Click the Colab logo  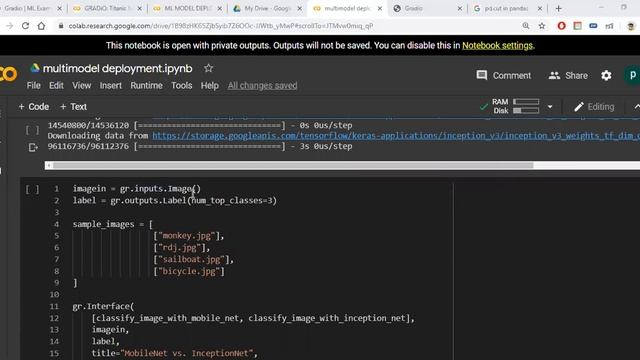coord(8,74)
